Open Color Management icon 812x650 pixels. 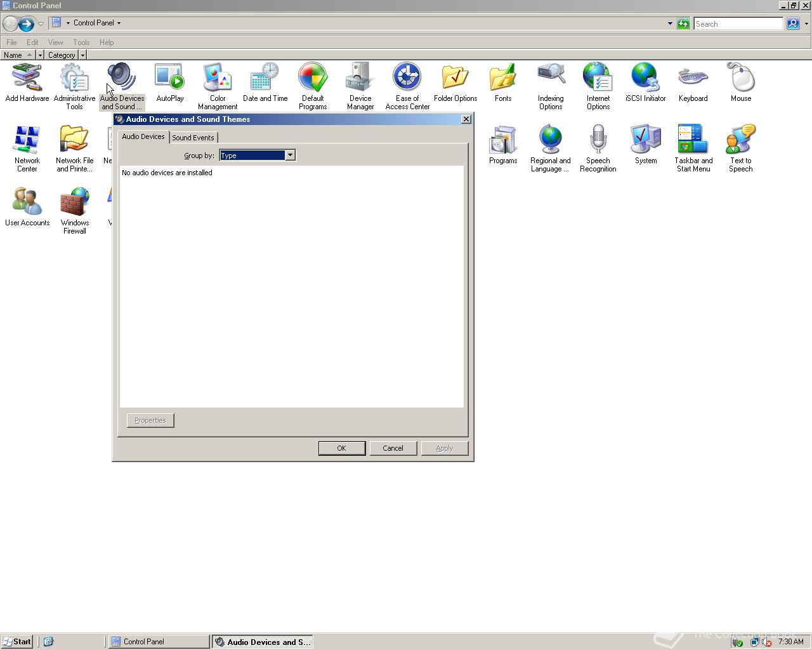(217, 86)
